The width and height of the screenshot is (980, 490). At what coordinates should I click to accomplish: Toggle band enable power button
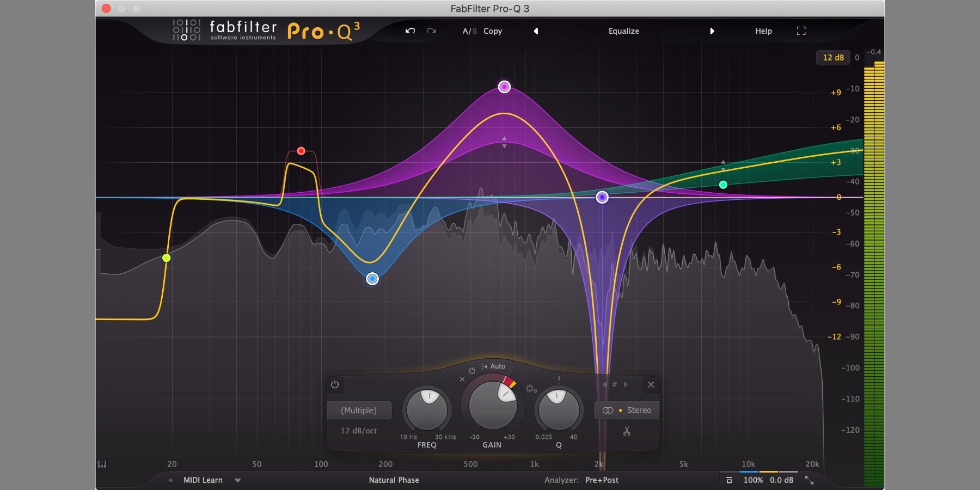(x=335, y=384)
